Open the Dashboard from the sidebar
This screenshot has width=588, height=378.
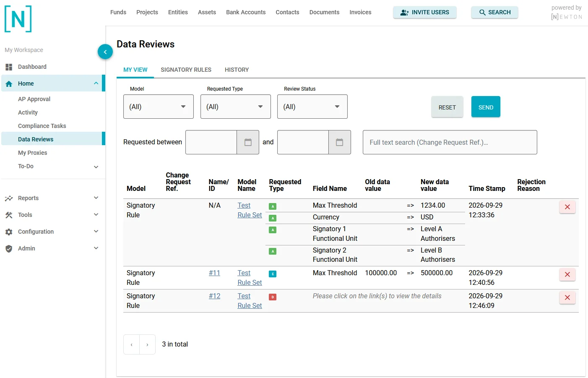pyautogui.click(x=32, y=67)
